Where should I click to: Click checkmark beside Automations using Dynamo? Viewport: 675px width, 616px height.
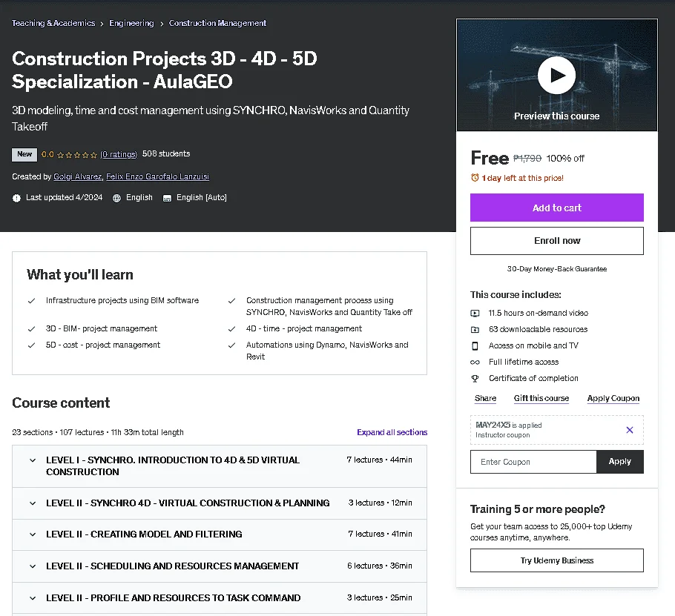(231, 345)
